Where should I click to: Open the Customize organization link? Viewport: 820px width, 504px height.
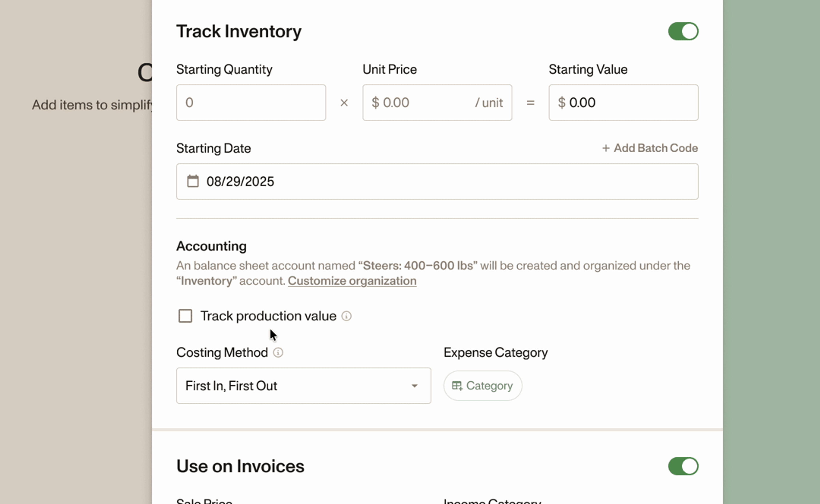(x=352, y=281)
